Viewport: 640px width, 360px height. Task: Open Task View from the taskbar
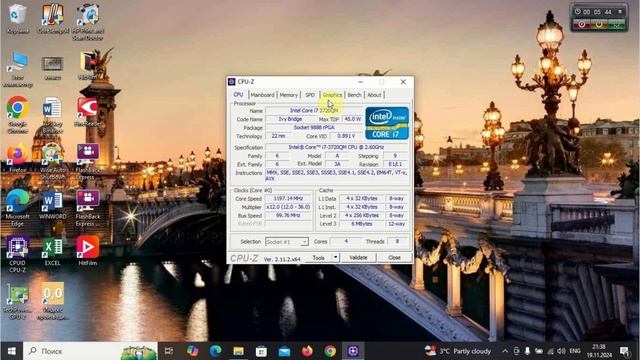click(169, 351)
